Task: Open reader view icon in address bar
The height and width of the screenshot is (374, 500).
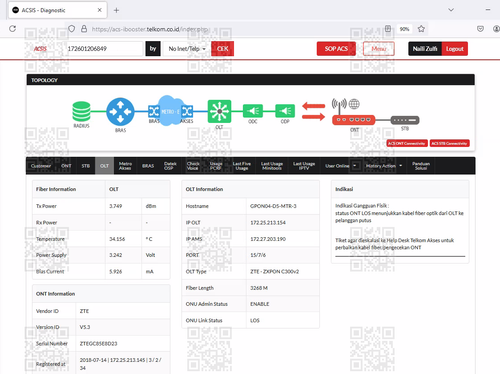Action: point(388,29)
